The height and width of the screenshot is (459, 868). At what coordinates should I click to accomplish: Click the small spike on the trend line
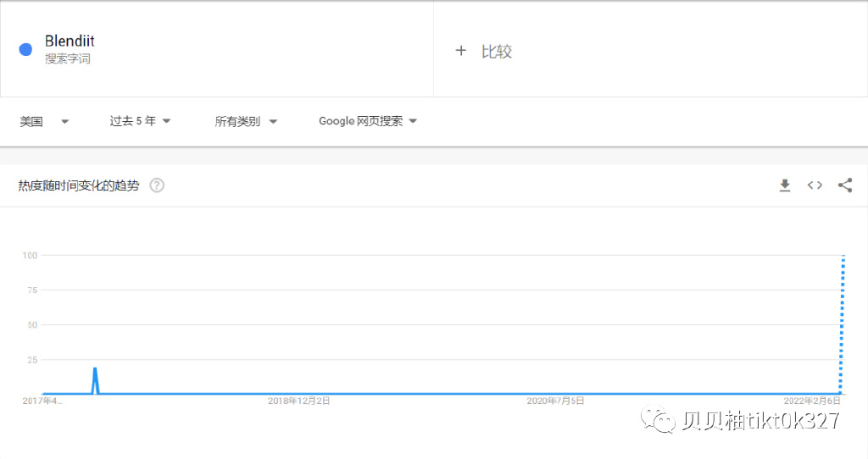pyautogui.click(x=95, y=380)
